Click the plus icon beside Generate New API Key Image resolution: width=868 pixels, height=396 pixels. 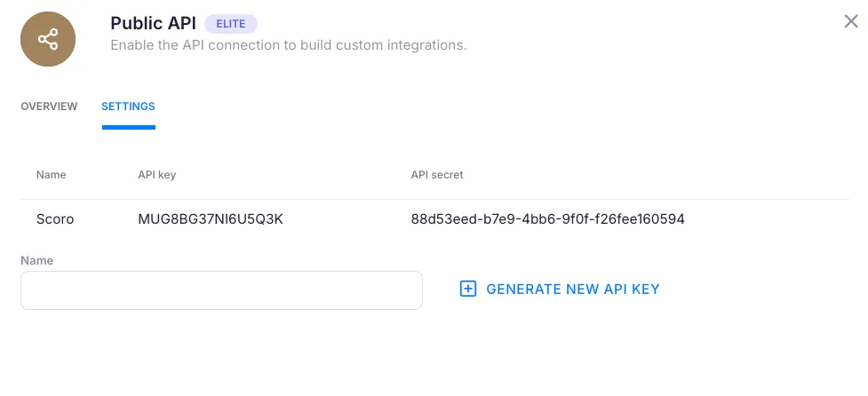(x=468, y=289)
